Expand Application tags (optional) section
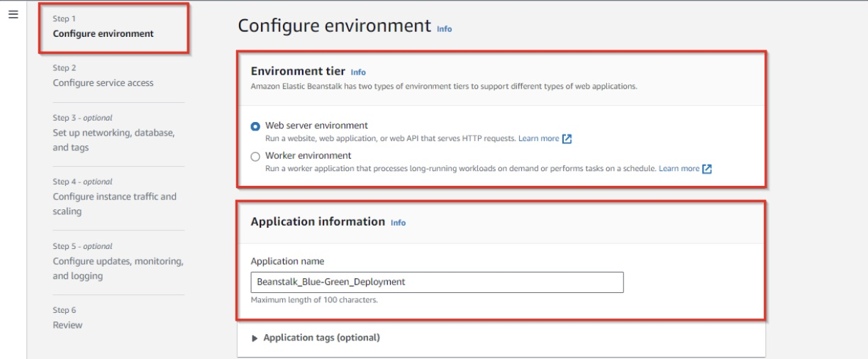The width and height of the screenshot is (868, 359). tap(321, 338)
